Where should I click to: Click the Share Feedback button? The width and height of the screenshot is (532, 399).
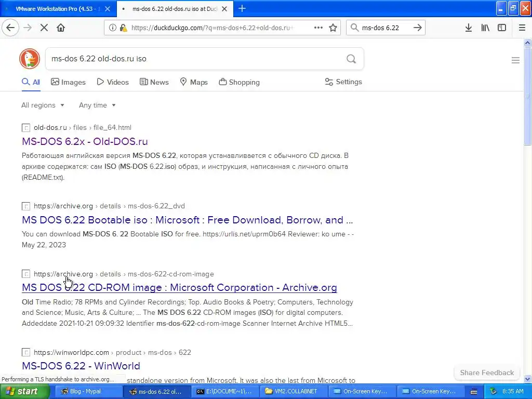click(x=487, y=373)
